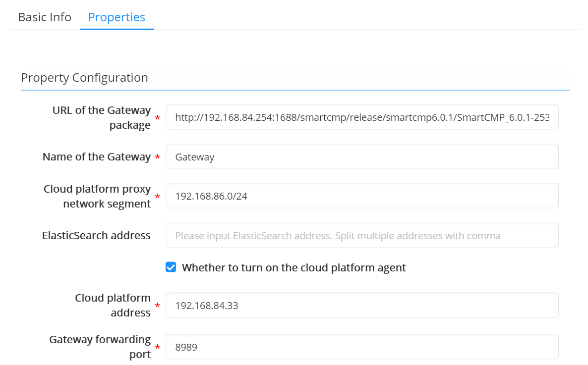Click the value 8989 in the port field
This screenshot has height=365, width=588.
[x=186, y=347]
